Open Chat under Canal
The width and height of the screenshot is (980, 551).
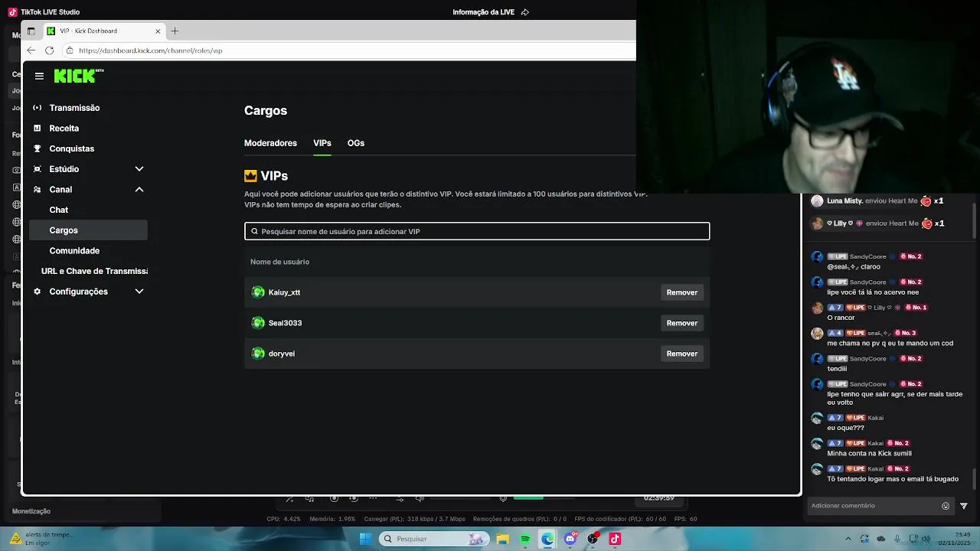[x=58, y=210]
